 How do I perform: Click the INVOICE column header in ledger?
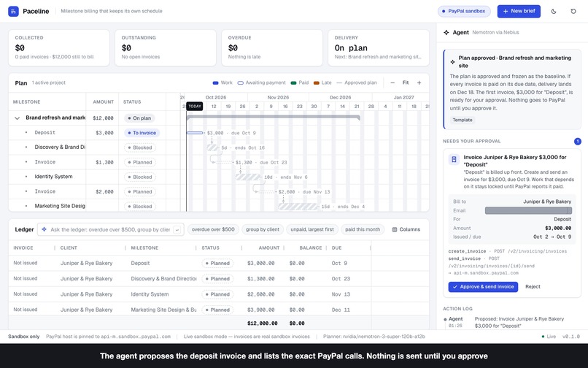pyautogui.click(x=23, y=248)
